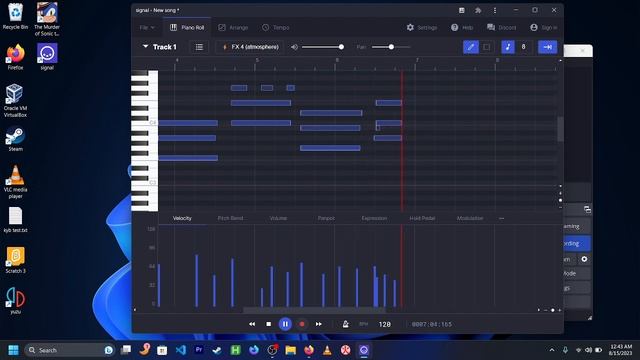The image size is (640, 360).
Task: Select the Panpot control tab
Action: click(326, 218)
